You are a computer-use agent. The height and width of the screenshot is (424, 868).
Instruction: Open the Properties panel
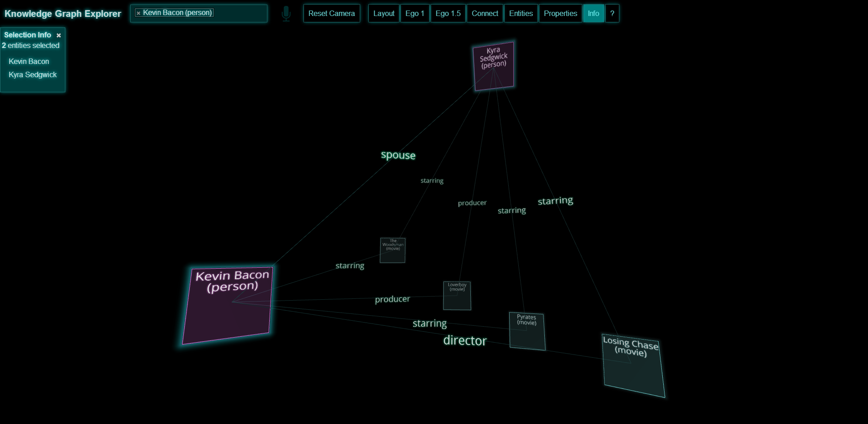pos(560,13)
